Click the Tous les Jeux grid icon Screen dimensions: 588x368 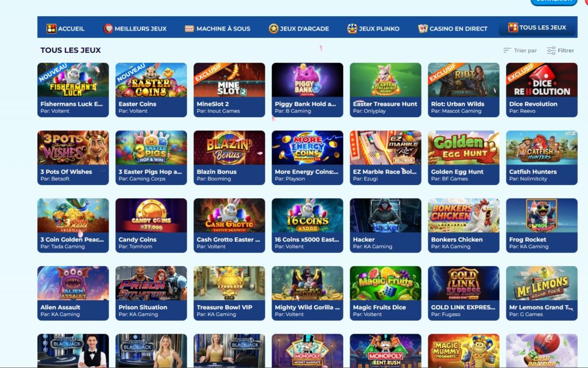pos(513,28)
